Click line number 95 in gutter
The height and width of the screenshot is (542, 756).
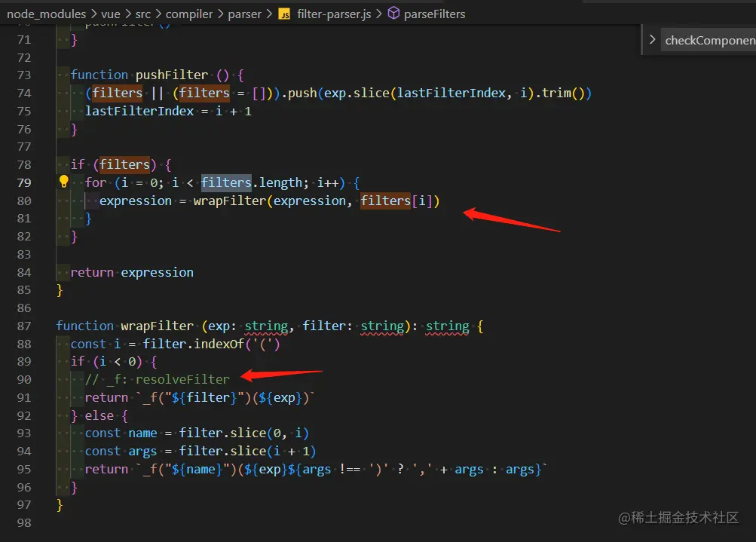pyautogui.click(x=24, y=469)
